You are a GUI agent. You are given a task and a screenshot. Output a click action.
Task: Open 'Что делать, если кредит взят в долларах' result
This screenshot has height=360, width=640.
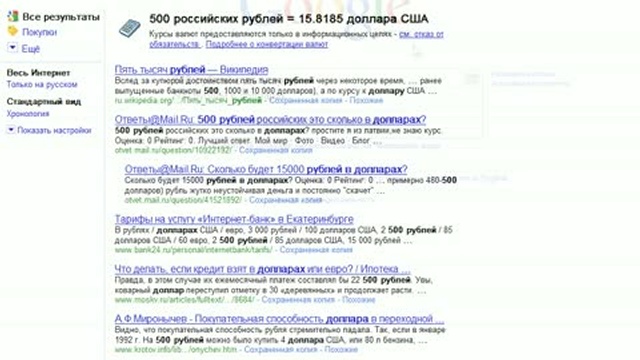pos(262,269)
